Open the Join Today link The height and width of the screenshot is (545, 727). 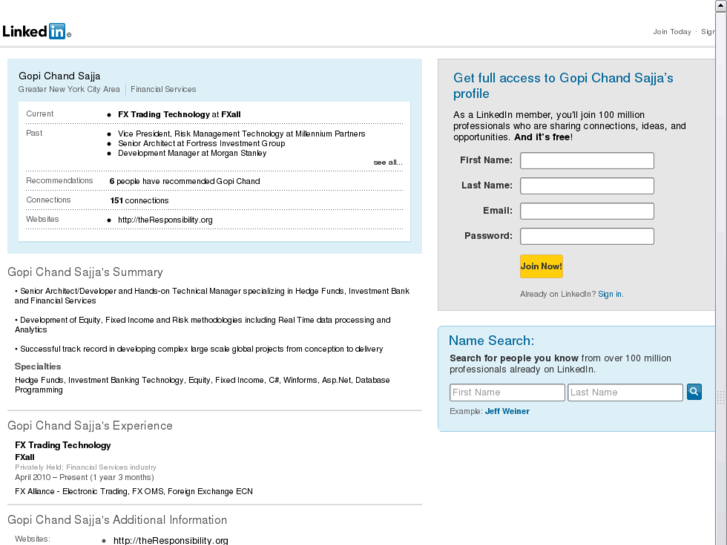672,32
